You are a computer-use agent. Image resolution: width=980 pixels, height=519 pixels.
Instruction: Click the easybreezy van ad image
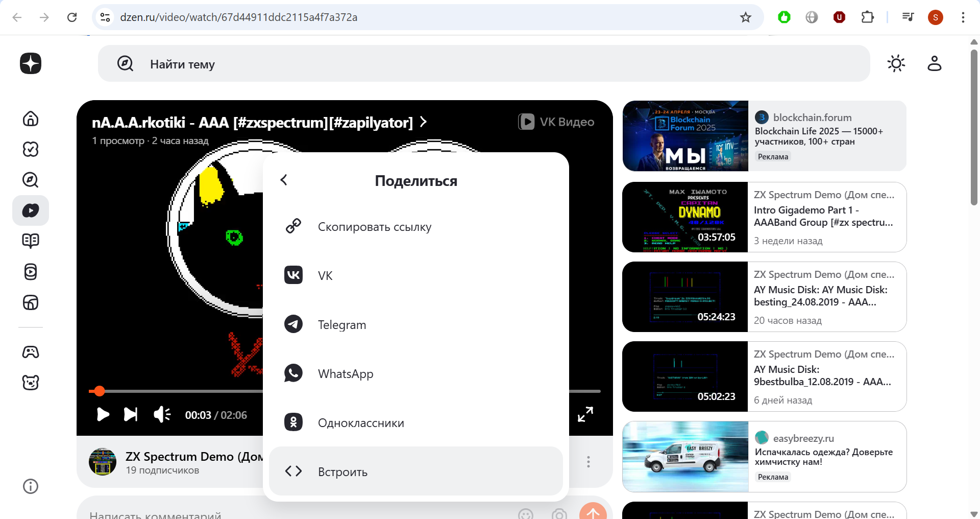click(685, 457)
